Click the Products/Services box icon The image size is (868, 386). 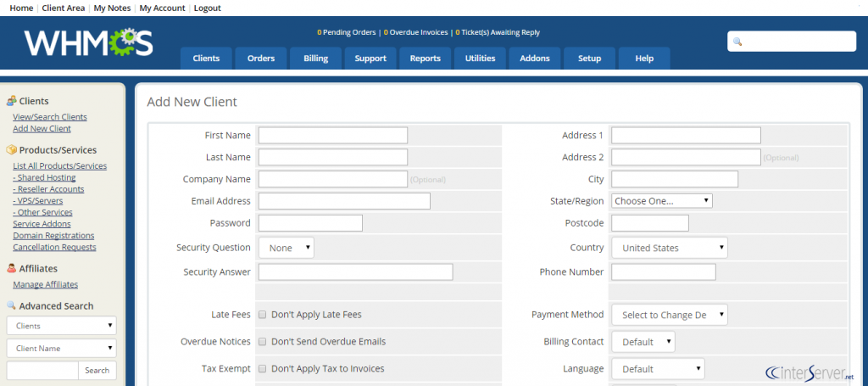tap(11, 150)
